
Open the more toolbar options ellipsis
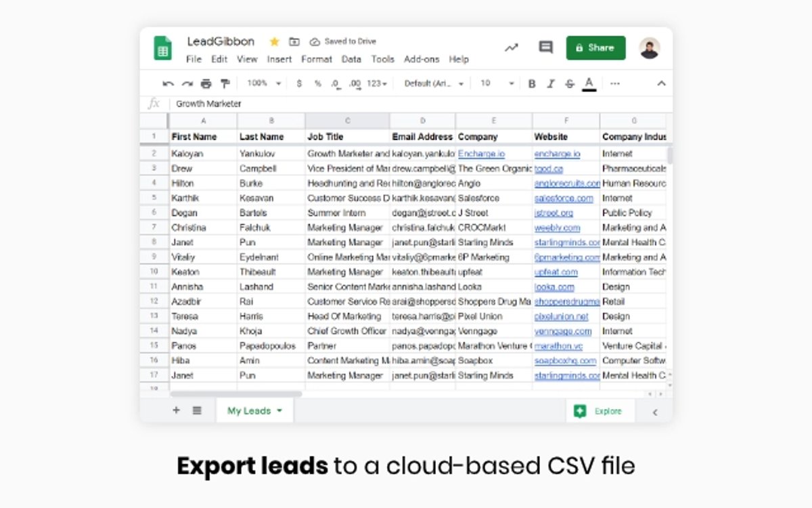tap(614, 83)
